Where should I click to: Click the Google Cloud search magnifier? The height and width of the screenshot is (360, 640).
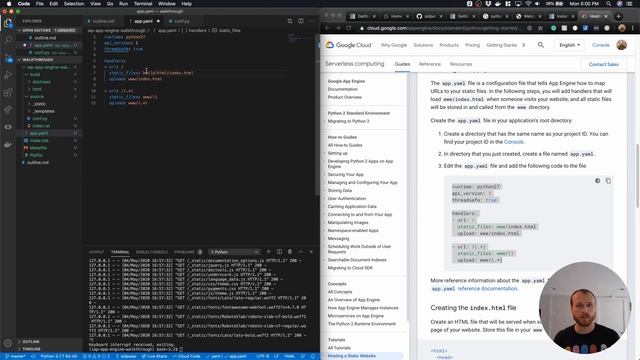(540, 45)
